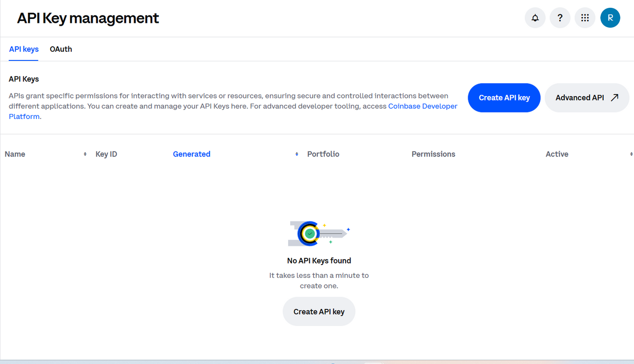
Task: Toggle sorting on the Generated column arrows
Action: click(297, 154)
